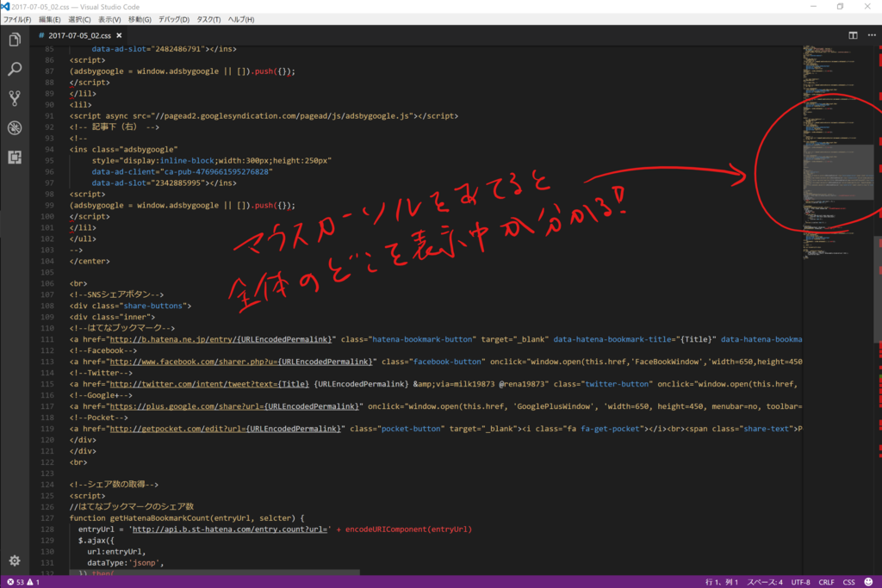Click the スペース: 4 indentation setting
882x588 pixels.
[x=765, y=582]
